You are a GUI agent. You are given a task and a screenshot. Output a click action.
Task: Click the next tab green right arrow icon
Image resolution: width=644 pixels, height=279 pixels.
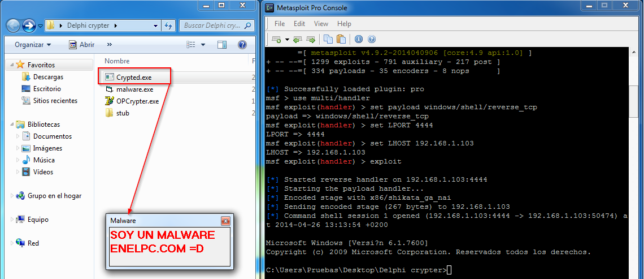point(311,39)
